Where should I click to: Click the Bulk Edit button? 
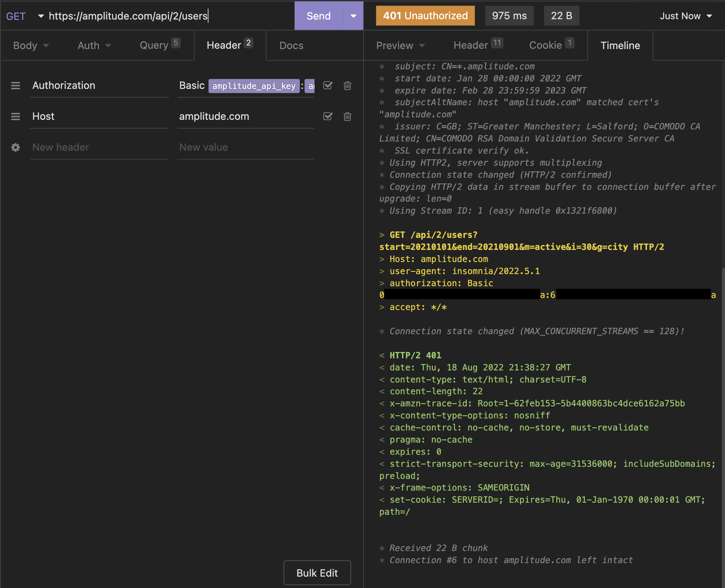317,573
